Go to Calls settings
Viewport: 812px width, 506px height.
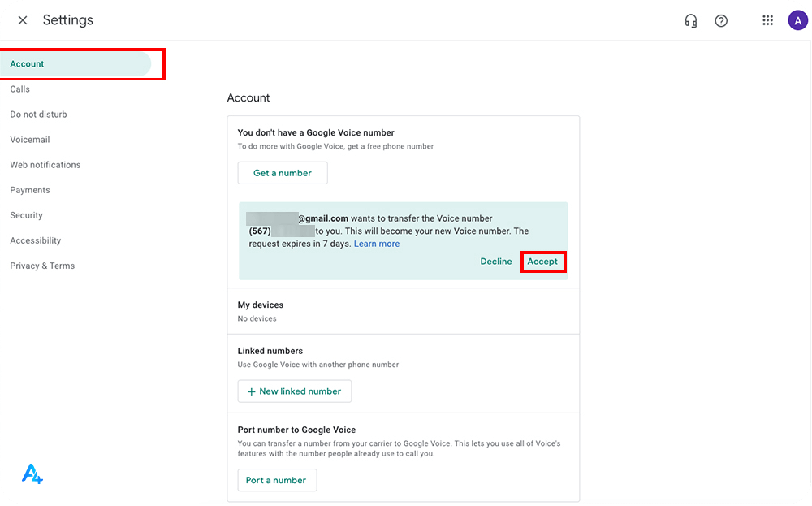19,89
